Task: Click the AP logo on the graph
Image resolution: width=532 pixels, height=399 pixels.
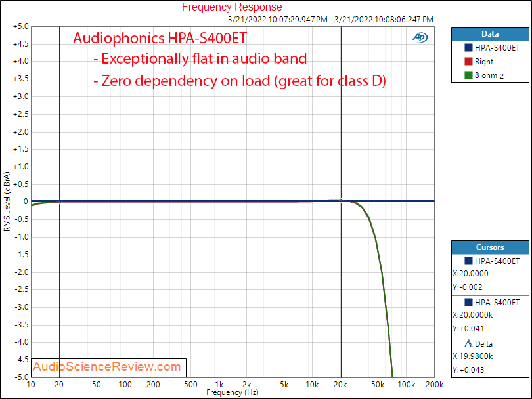Action: pos(420,37)
